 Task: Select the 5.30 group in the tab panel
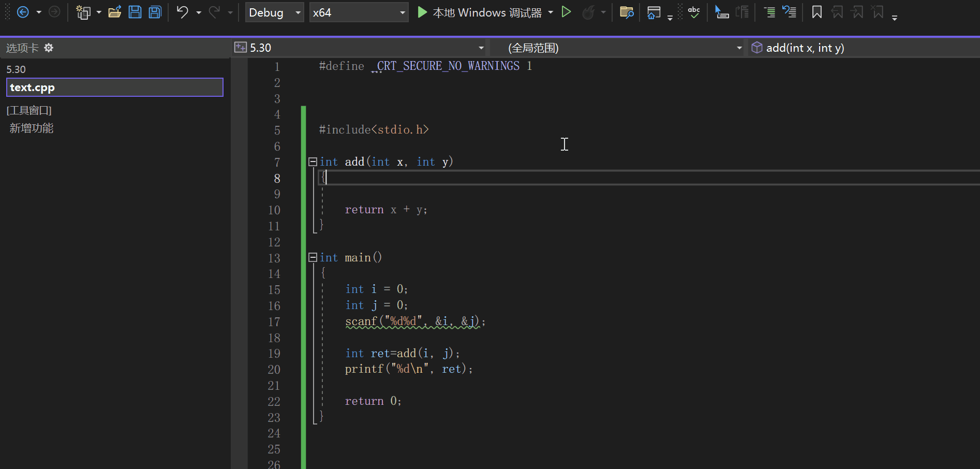coord(16,69)
